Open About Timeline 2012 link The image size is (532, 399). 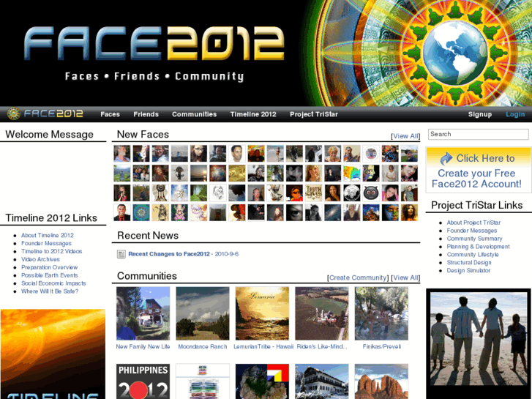pos(48,235)
